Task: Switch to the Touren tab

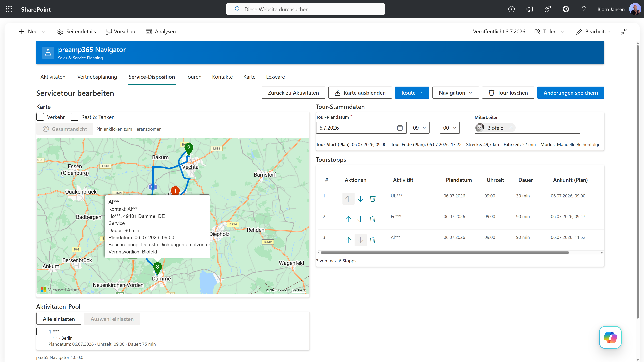Action: (193, 77)
